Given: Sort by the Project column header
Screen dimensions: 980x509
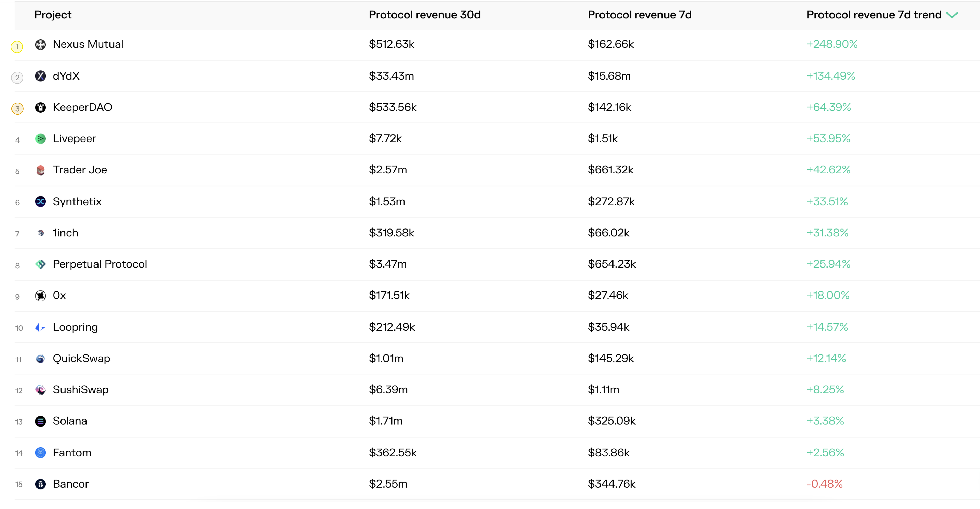Looking at the screenshot, I should coord(53,15).
